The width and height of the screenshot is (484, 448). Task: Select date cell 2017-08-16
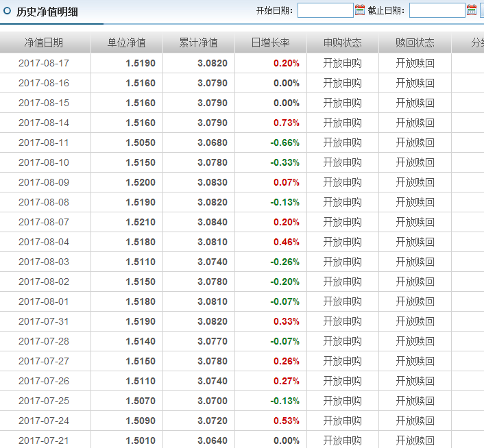[44, 83]
